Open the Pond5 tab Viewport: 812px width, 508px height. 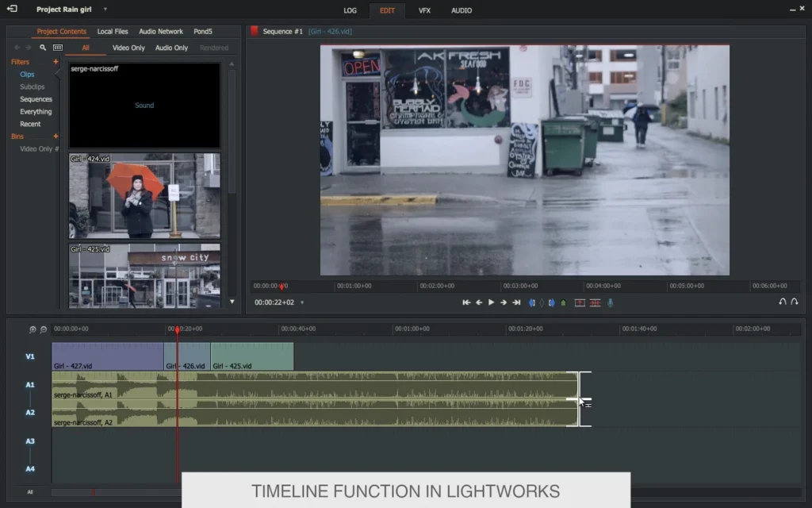click(203, 32)
